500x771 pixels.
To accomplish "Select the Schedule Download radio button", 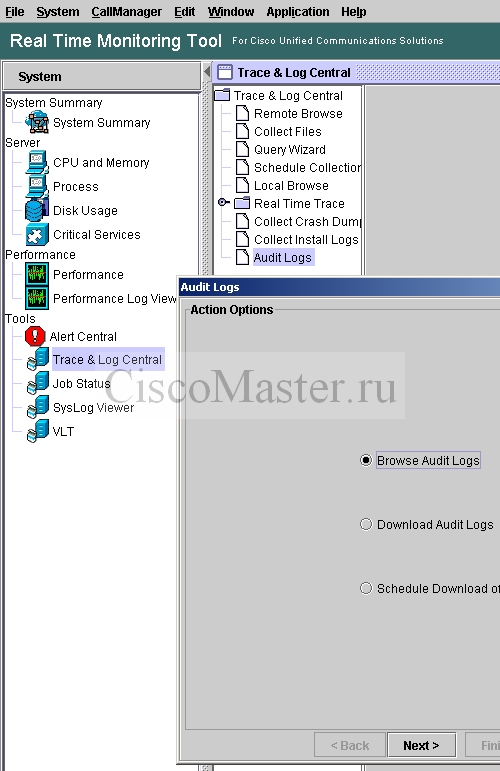I will tap(366, 588).
